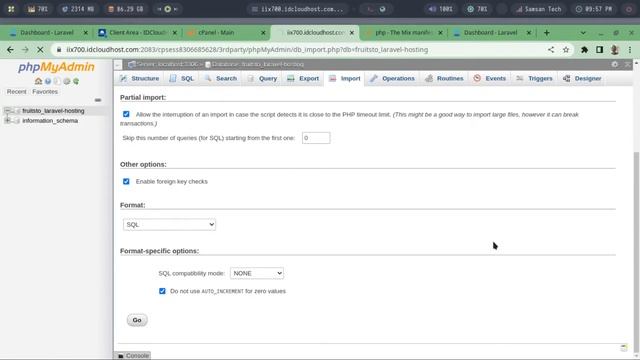
Task: Open the browser extensions puzzle icon
Action: pos(584,49)
